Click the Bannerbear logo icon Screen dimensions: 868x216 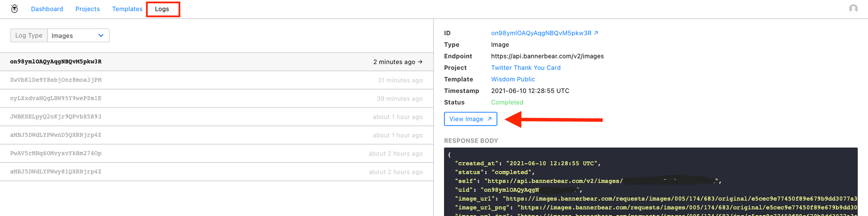[14, 9]
